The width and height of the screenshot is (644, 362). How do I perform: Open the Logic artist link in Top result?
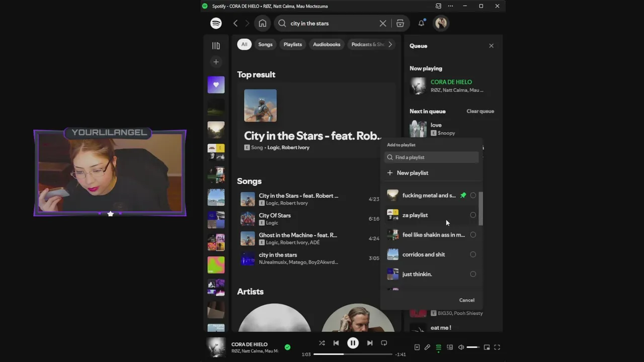[273, 147]
